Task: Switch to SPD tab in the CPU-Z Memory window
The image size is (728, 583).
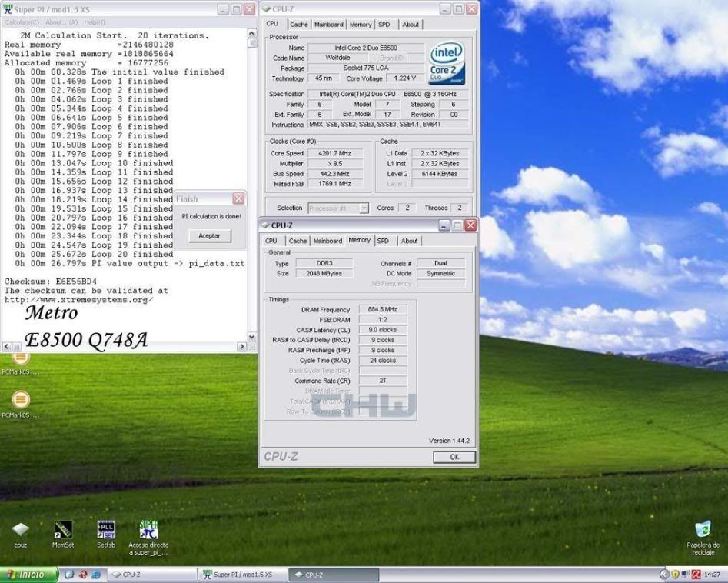Action: pos(383,241)
